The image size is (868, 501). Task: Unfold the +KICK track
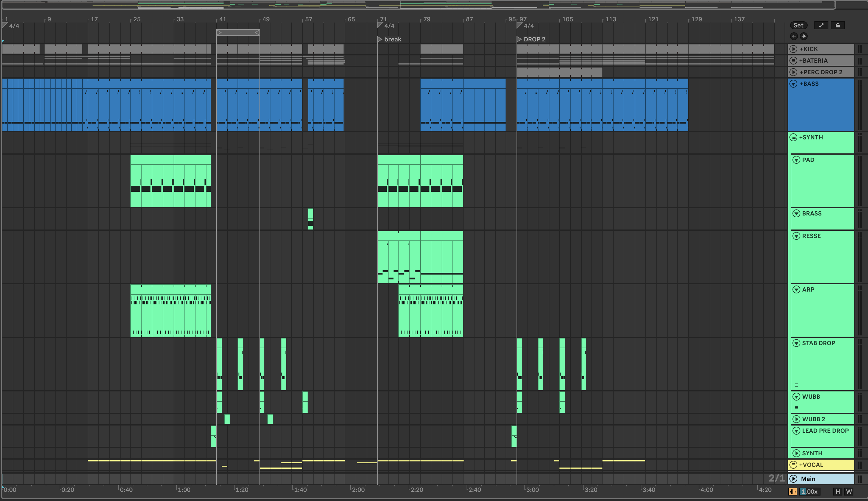[x=793, y=49]
